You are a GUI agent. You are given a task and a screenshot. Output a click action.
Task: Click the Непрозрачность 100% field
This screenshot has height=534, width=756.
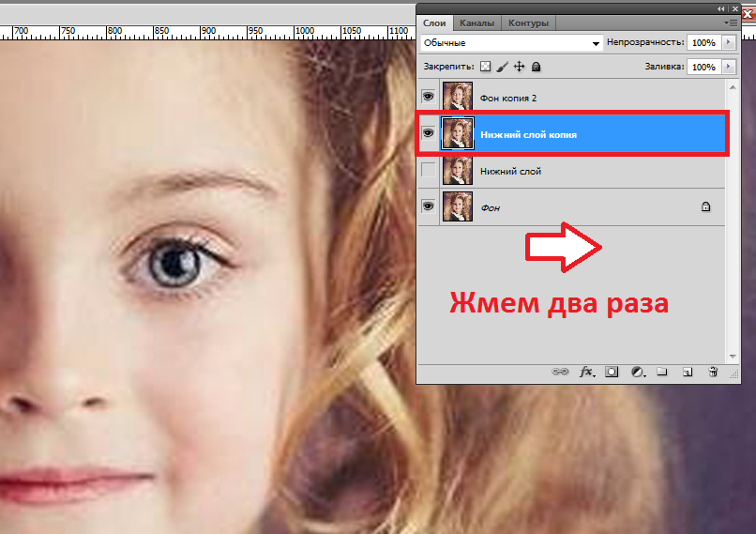point(703,42)
